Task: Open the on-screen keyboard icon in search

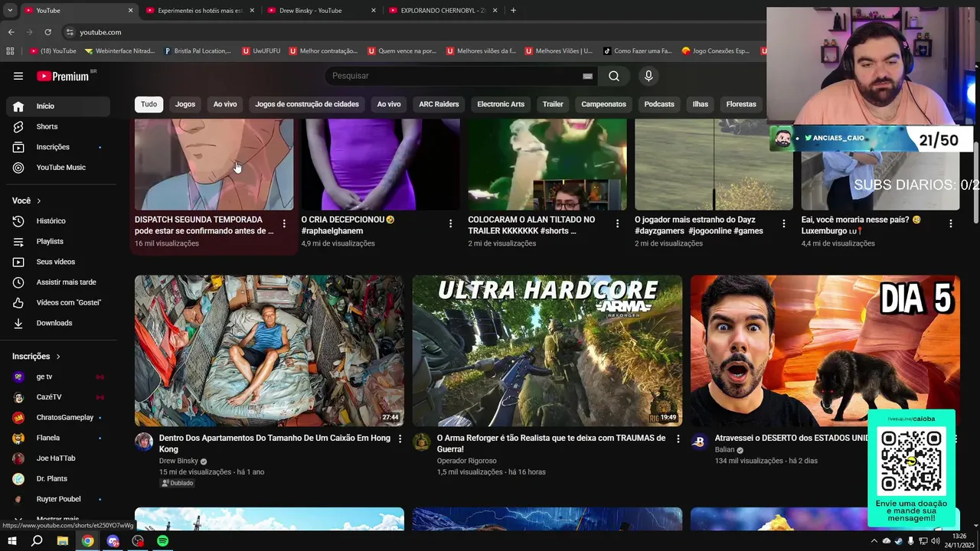Action: coord(587,76)
